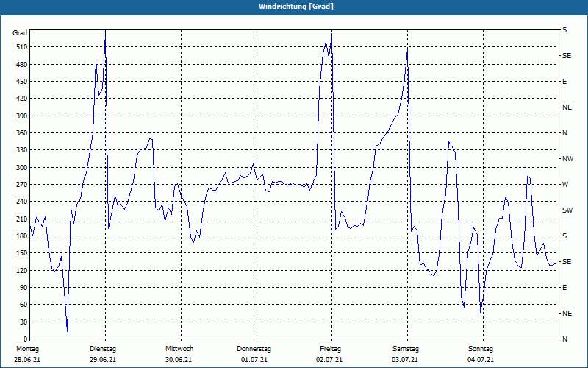Select the date 03.07.21
The image size is (588, 368).
pyautogui.click(x=405, y=360)
